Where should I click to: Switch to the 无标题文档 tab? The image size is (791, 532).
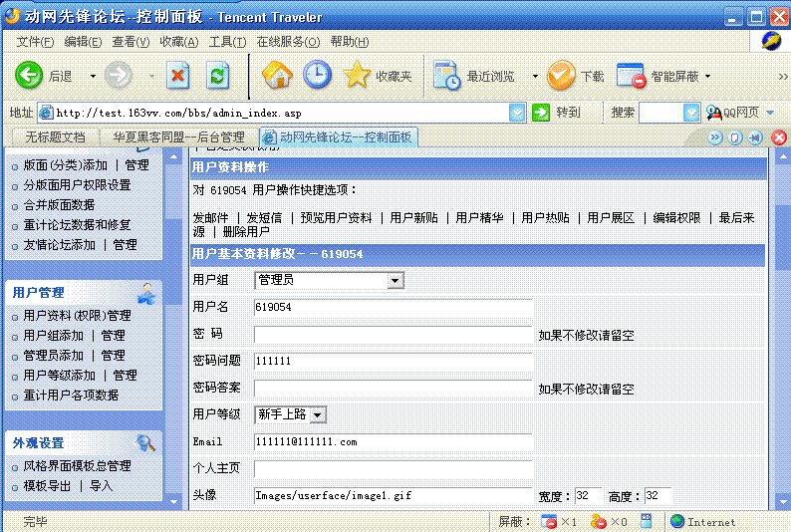(55, 137)
